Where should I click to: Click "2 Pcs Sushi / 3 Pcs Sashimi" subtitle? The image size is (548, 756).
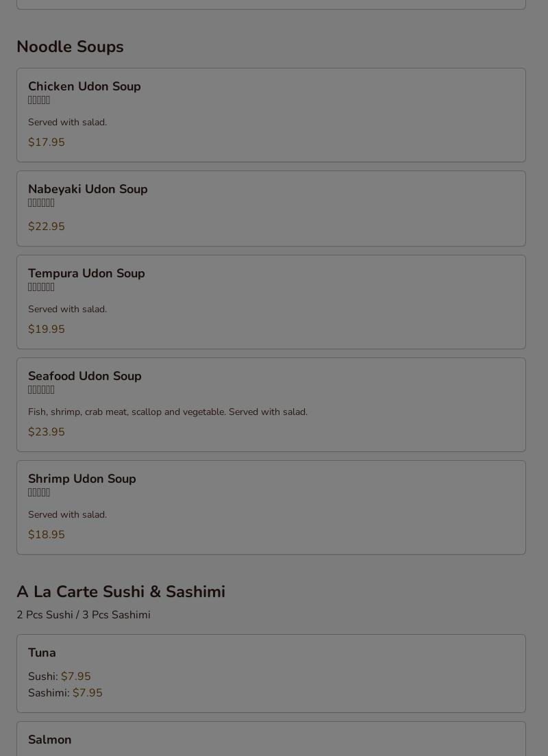point(84,615)
